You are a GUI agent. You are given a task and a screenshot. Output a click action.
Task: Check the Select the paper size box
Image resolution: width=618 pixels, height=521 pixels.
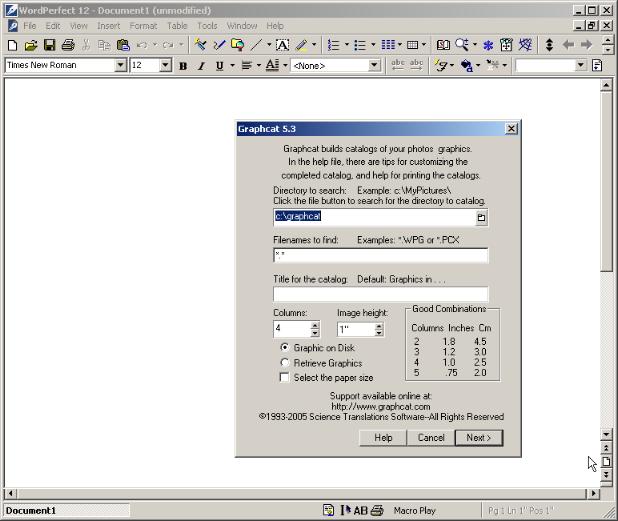284,377
